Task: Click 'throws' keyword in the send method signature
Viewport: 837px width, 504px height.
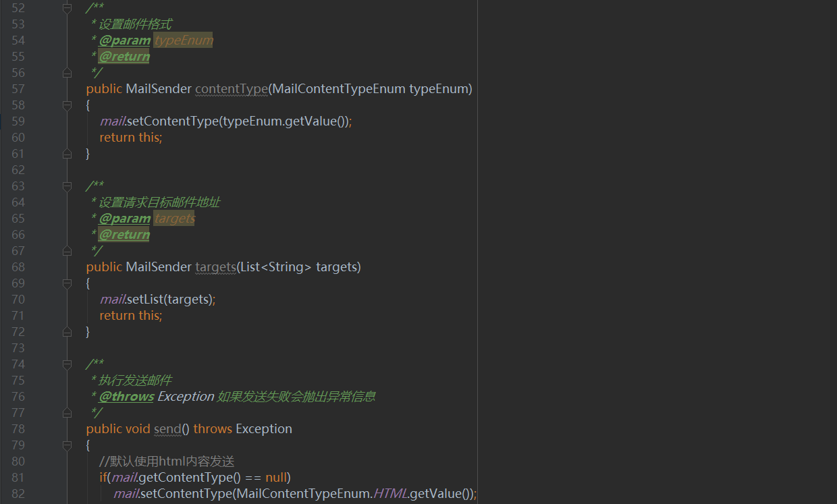Action: click(213, 429)
